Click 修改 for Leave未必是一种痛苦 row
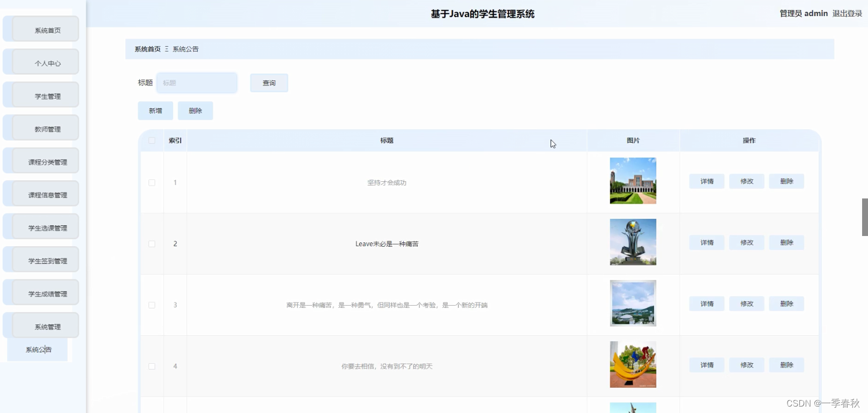 pos(747,242)
